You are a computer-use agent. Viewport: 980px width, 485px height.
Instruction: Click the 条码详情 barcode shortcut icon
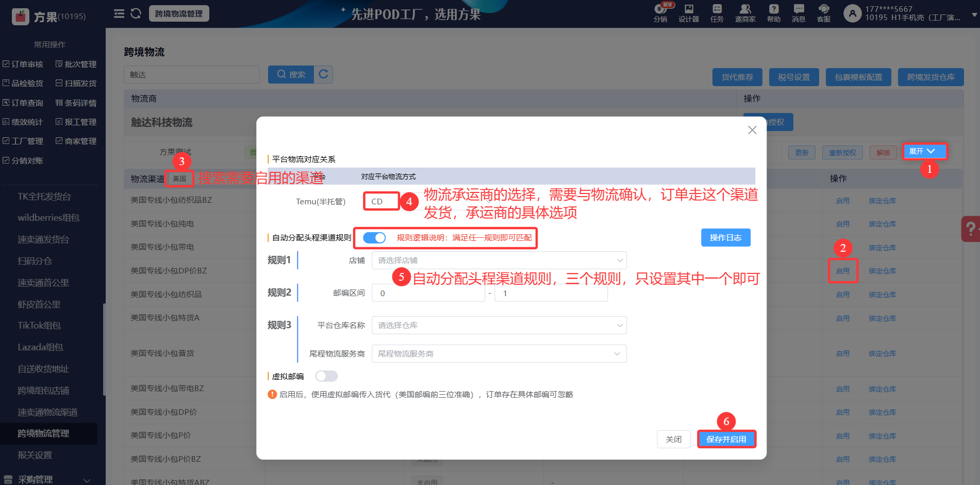point(59,103)
